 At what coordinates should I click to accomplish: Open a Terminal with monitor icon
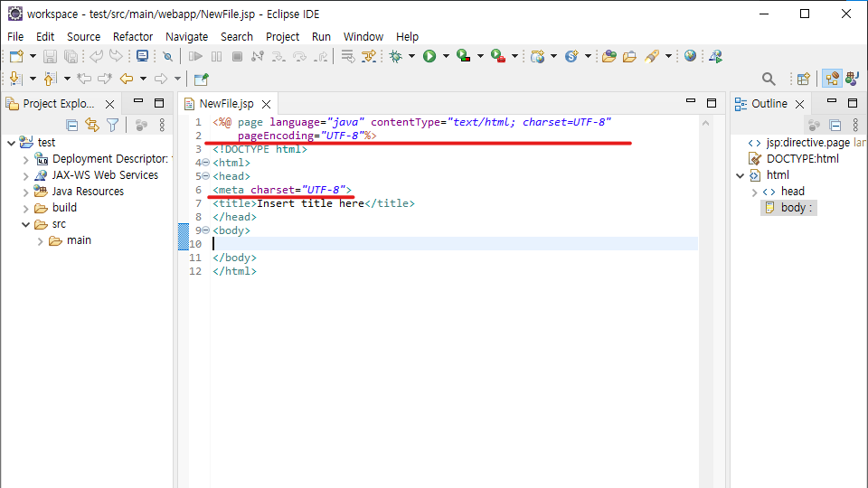142,56
